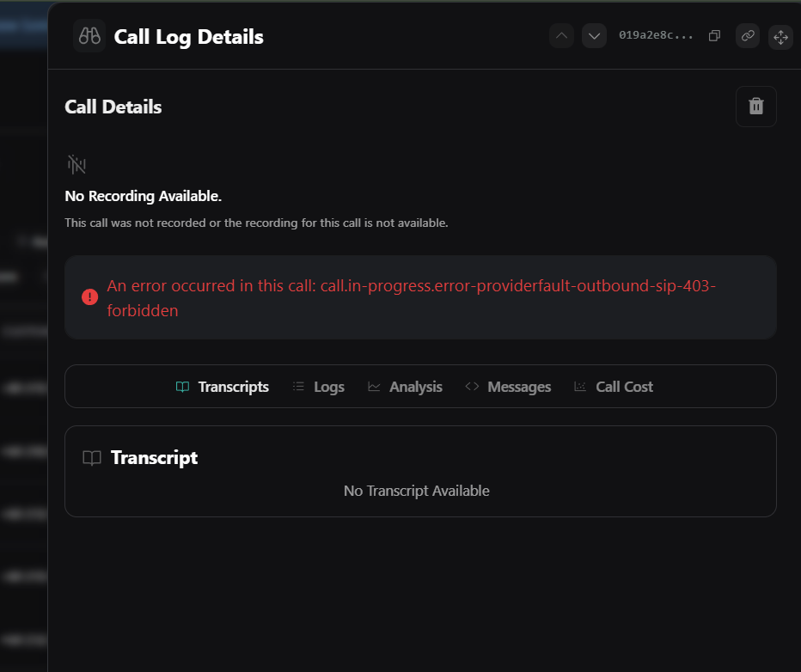
Task: Click the chart icon beside Analysis
Action: tap(375, 387)
